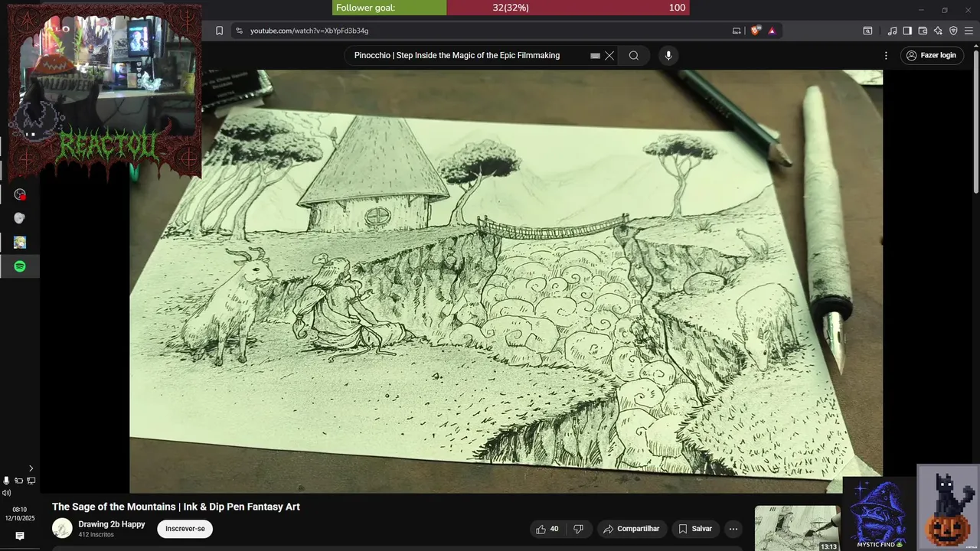Open the anime-avatar app in taskbar
Screen dimensions: 980x551
[x=20, y=242]
